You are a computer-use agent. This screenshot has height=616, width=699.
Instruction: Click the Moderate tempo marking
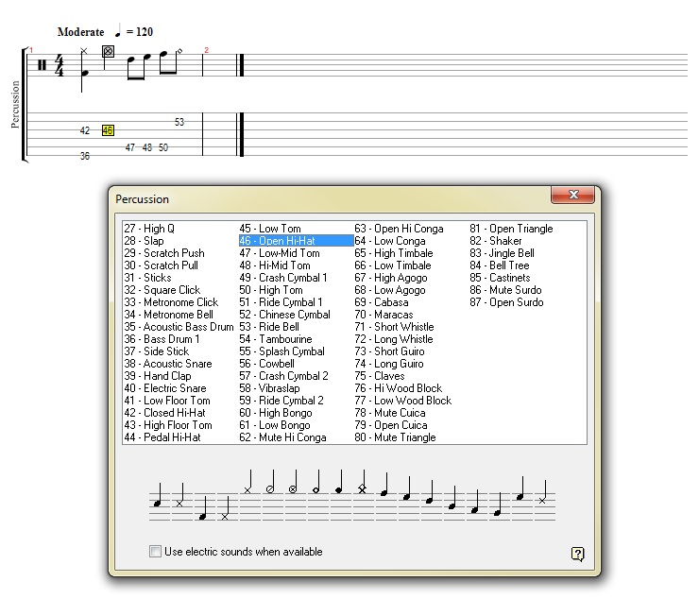point(80,32)
